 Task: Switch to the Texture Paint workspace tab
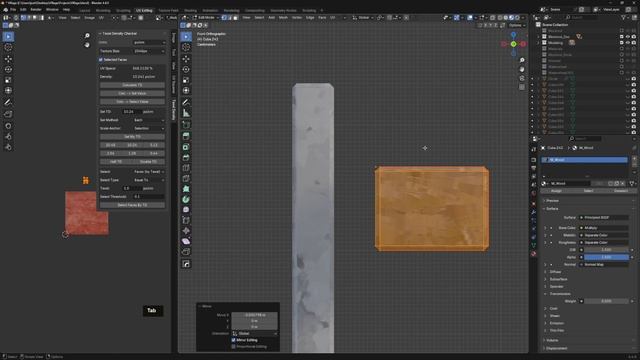[168, 10]
